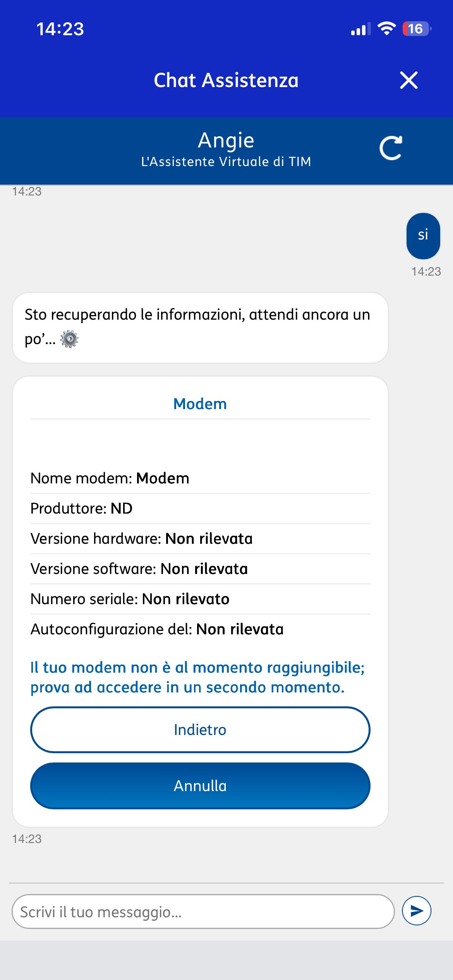Tap the Wi-Fi status icon
The width and height of the screenshot is (453, 980).
coord(386,29)
